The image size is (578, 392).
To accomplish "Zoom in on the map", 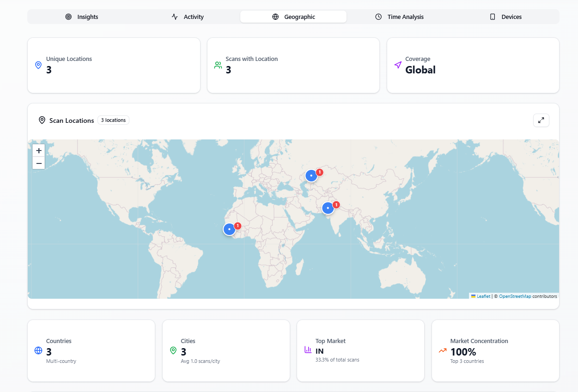I will tap(39, 151).
